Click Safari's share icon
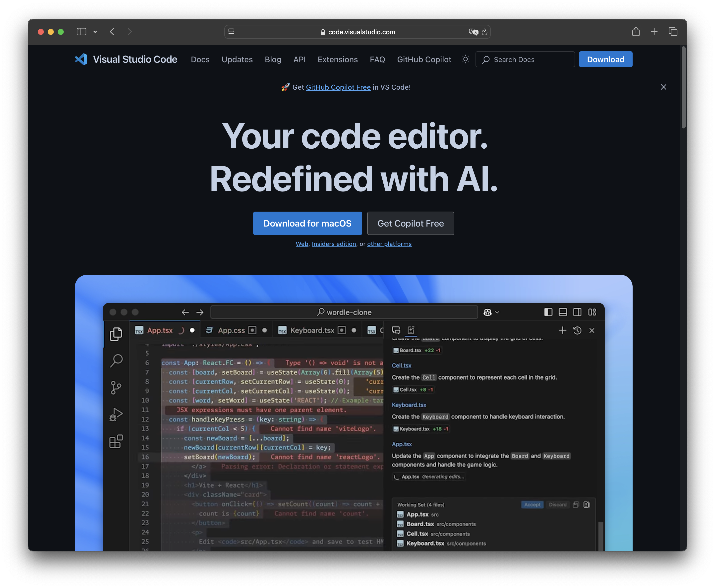This screenshot has width=715, height=588. click(x=636, y=32)
